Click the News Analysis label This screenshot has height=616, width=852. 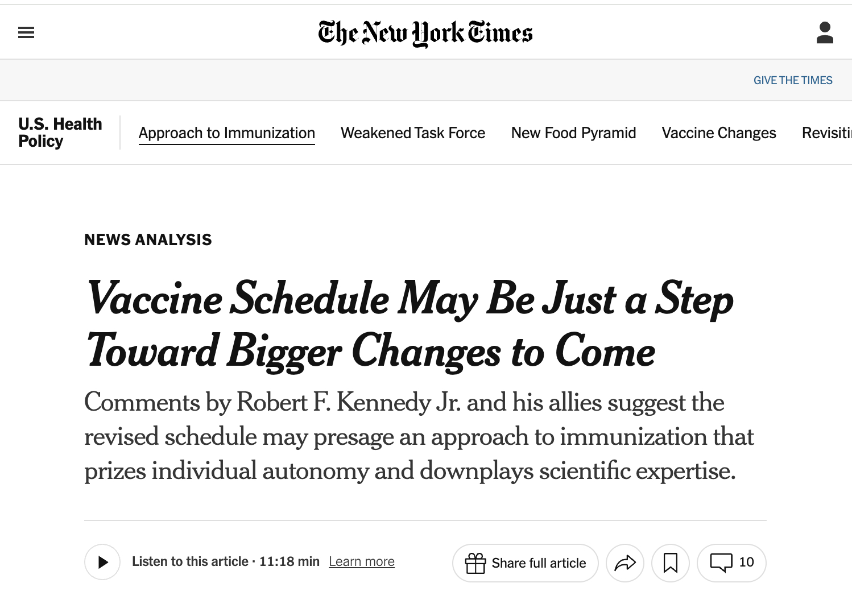coord(148,240)
